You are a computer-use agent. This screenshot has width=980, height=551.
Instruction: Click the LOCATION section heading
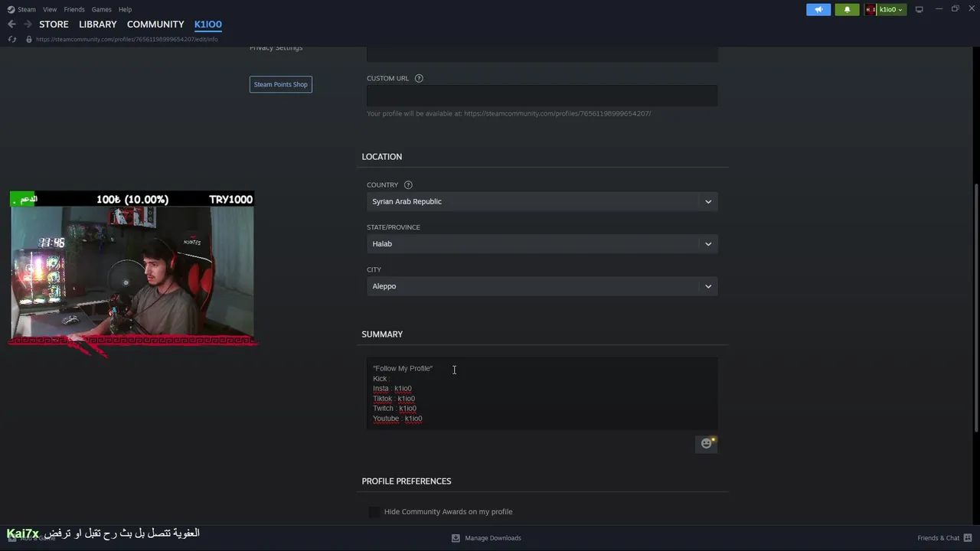[381, 157]
